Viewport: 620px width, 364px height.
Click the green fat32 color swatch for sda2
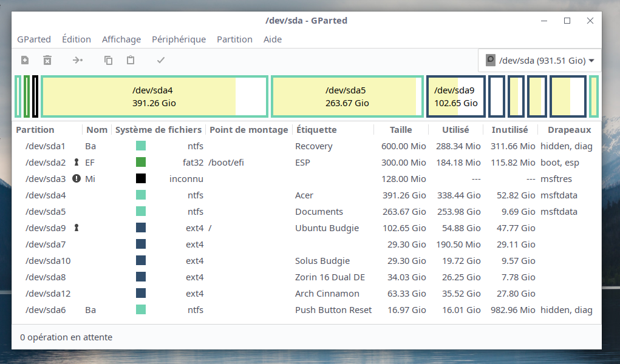coord(141,163)
